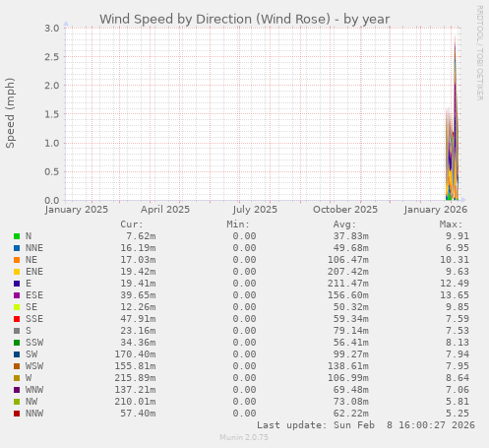This screenshot has width=489, height=448.
Task: Click the NW olive legend swatch
Action: tap(17, 402)
